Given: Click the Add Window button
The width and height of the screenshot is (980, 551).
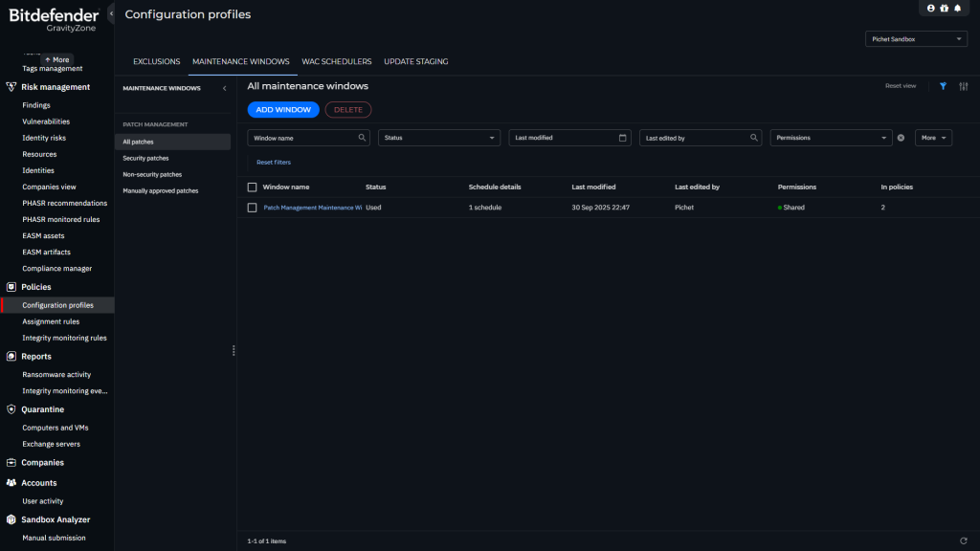Looking at the screenshot, I should point(283,110).
